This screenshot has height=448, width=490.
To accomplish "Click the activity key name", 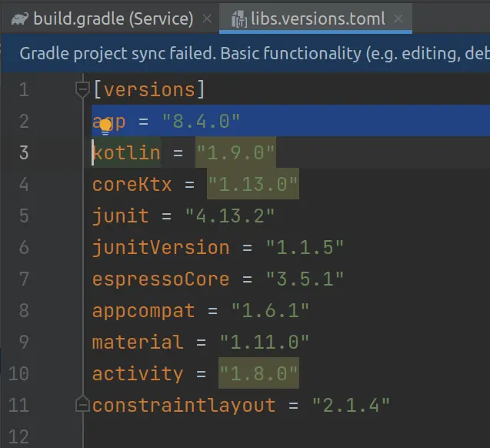I will (138, 374).
